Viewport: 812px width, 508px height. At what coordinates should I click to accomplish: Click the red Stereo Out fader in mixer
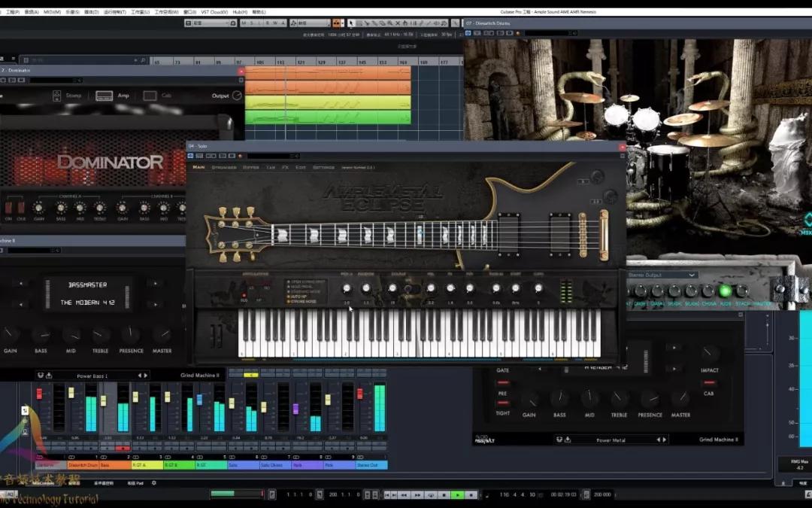(360, 394)
